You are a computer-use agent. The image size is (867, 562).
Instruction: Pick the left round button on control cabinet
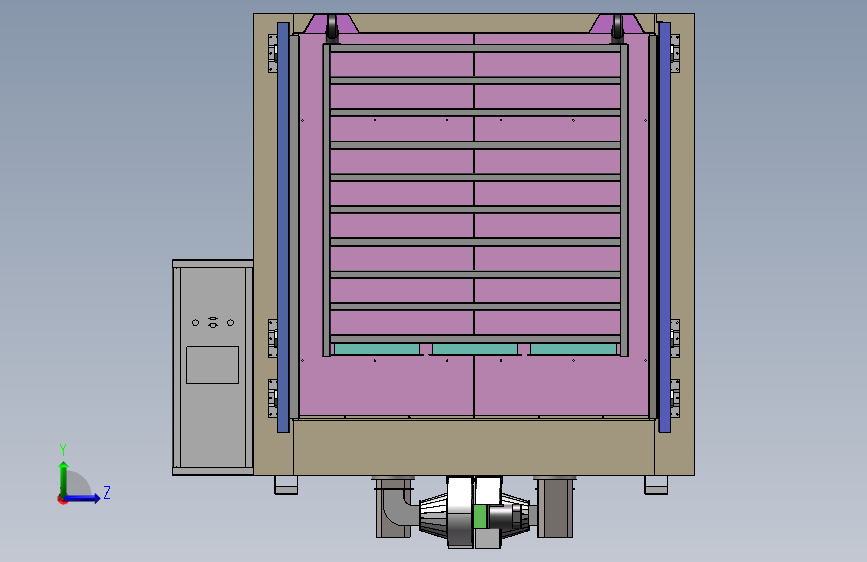(x=195, y=322)
